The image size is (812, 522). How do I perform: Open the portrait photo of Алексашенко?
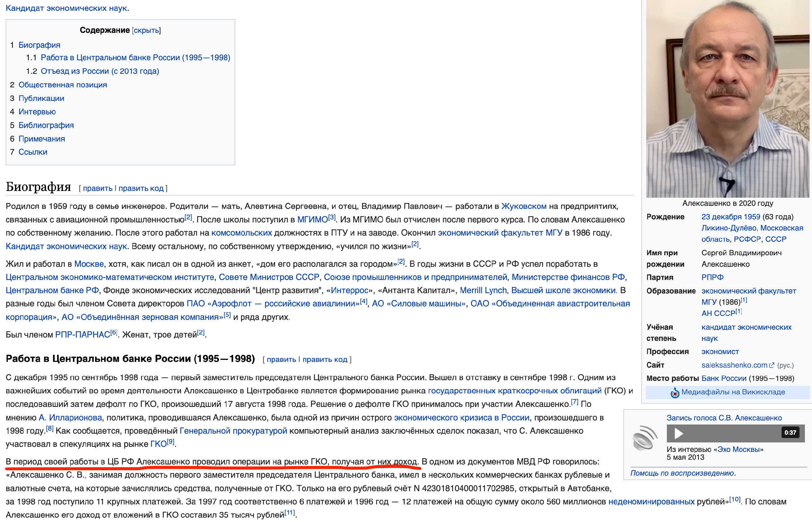[728, 99]
